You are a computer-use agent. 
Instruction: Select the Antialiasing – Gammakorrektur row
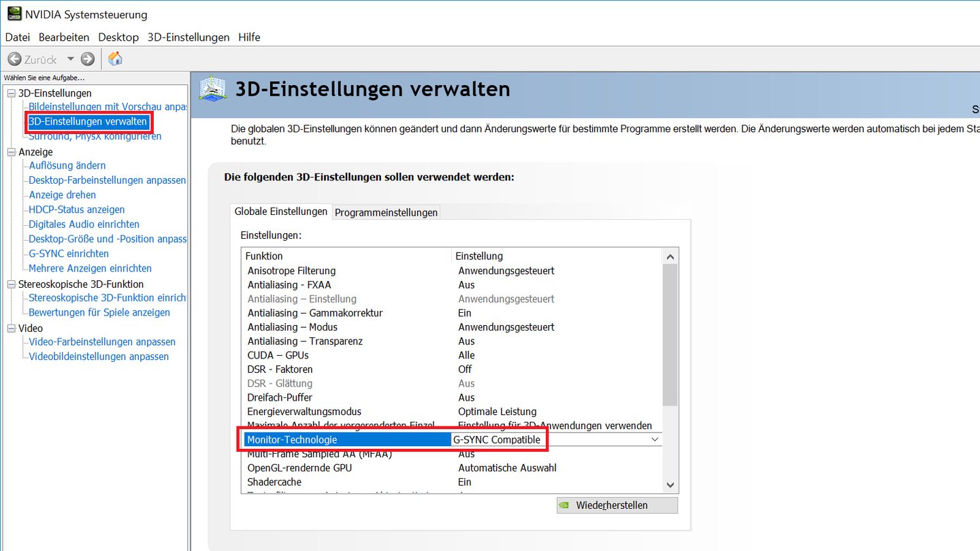point(452,313)
